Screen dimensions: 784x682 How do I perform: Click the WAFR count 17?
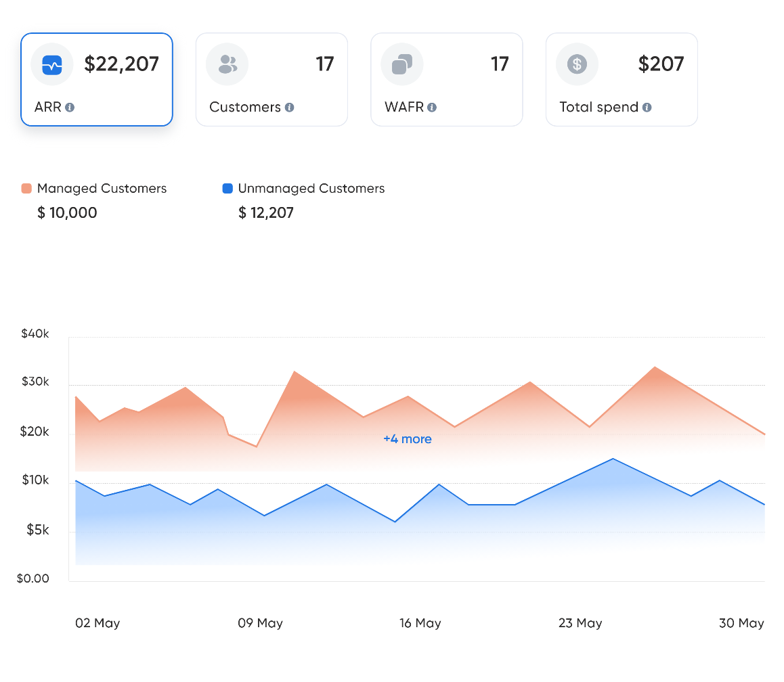[x=500, y=64]
